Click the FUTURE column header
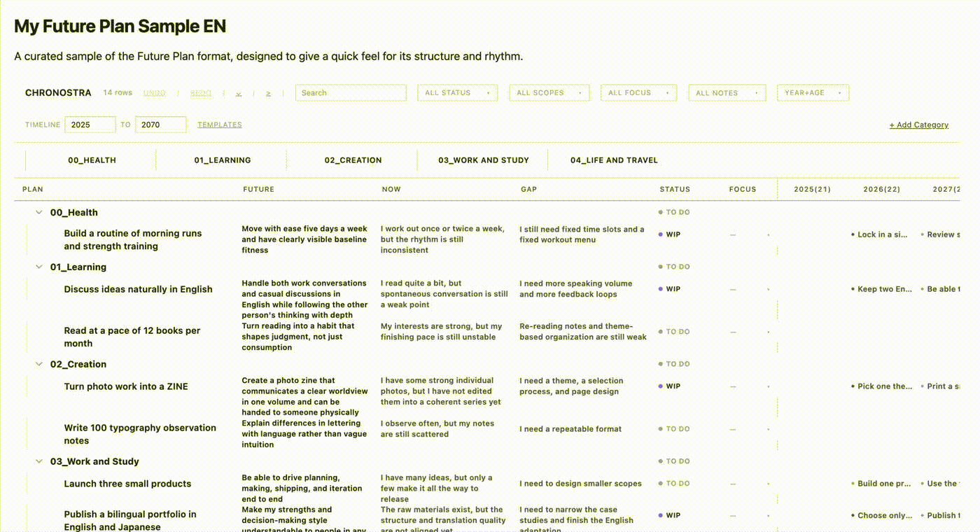The width and height of the screenshot is (980, 532). (x=258, y=190)
